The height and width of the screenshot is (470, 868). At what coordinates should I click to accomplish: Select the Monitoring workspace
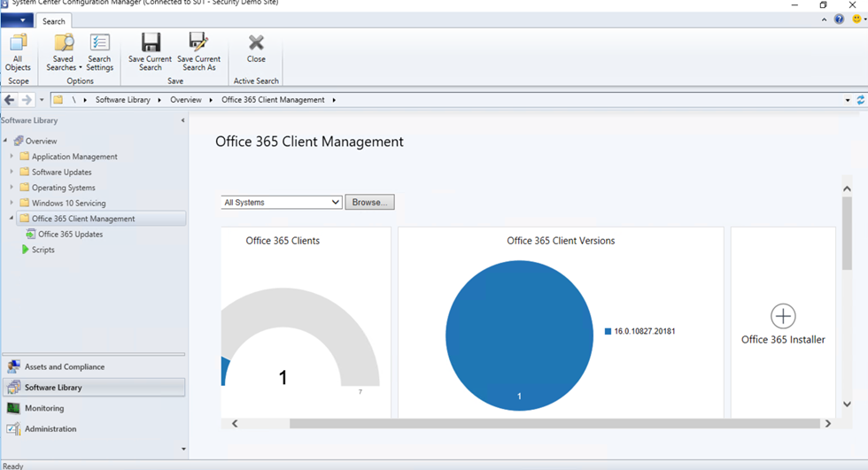point(94,408)
